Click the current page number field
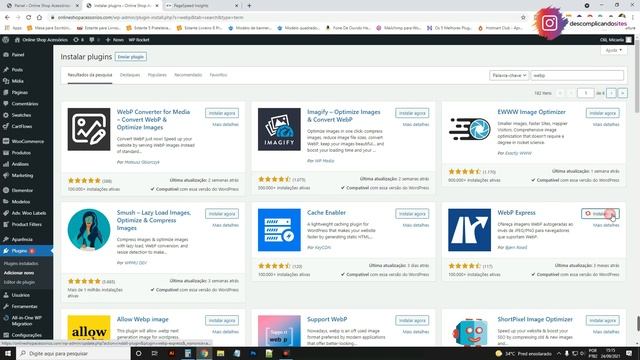This screenshot has height=360, width=640. pos(585,93)
